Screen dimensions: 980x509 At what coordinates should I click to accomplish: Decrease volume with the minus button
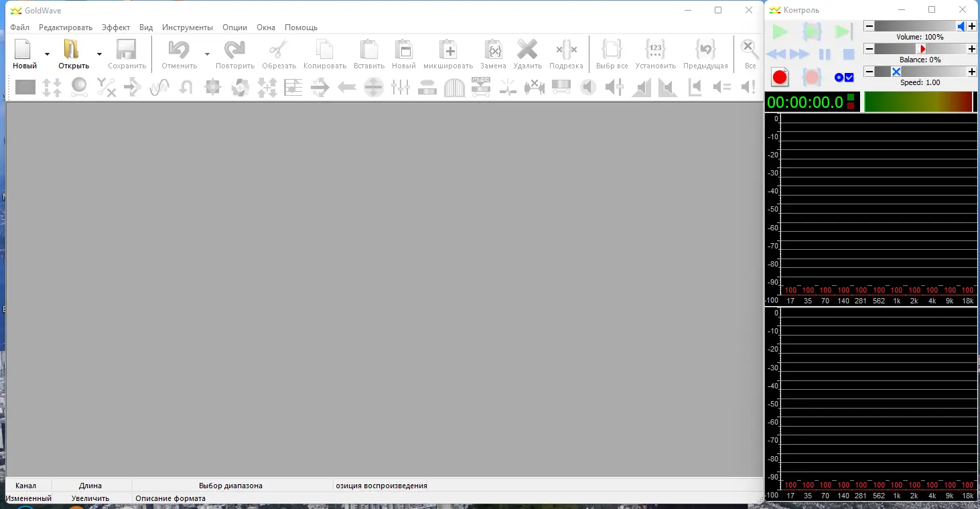tap(869, 26)
